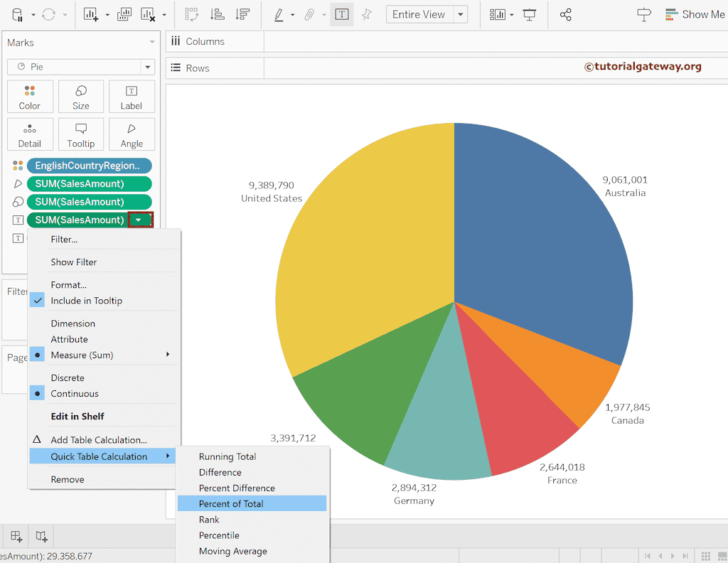Image resolution: width=728 pixels, height=563 pixels.
Task: Select the Sort Ascending toolbar icon
Action: 216,14
